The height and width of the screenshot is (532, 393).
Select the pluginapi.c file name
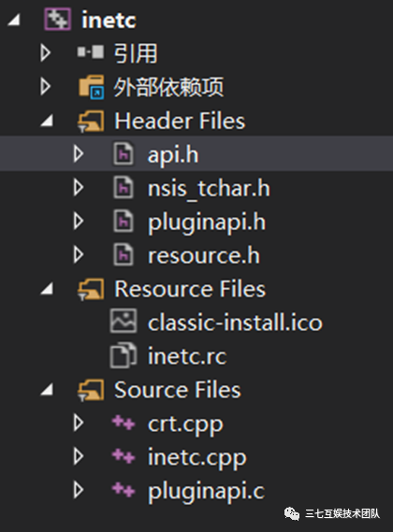tap(206, 493)
